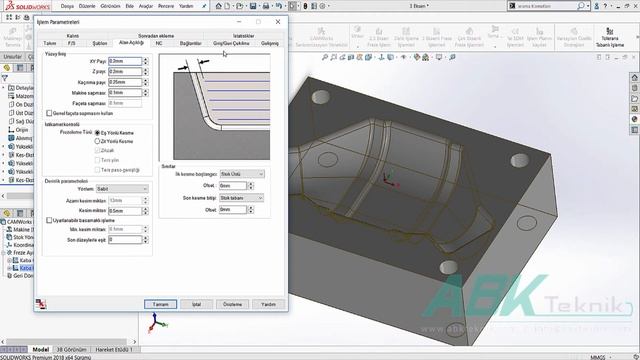Select Zıt Yönlü Kesme radio button

(x=97, y=141)
